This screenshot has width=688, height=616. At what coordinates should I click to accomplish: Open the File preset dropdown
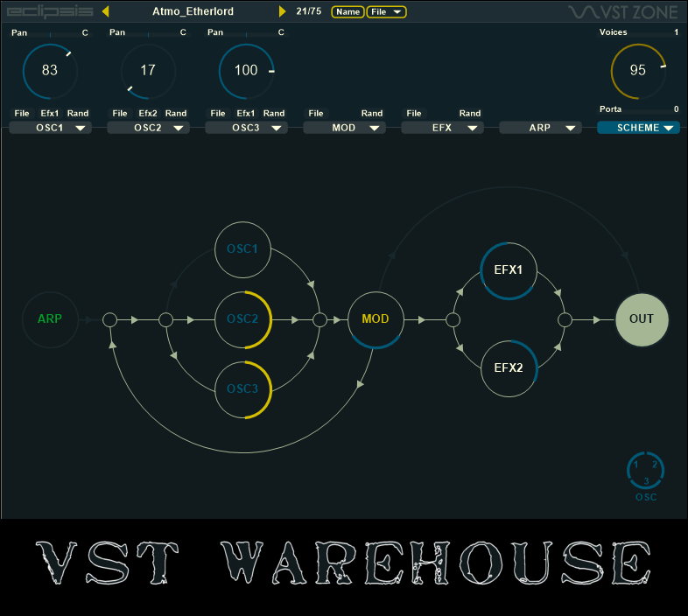(x=386, y=12)
